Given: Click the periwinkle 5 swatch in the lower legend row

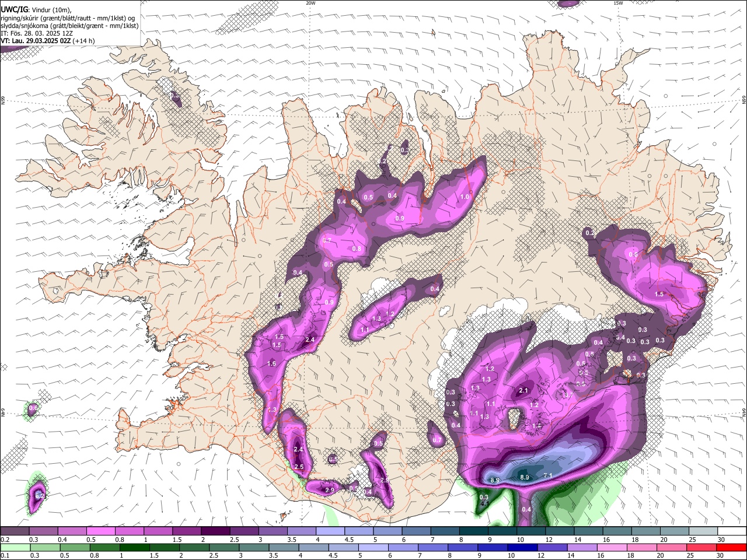Looking at the screenshot, I should [373, 547].
